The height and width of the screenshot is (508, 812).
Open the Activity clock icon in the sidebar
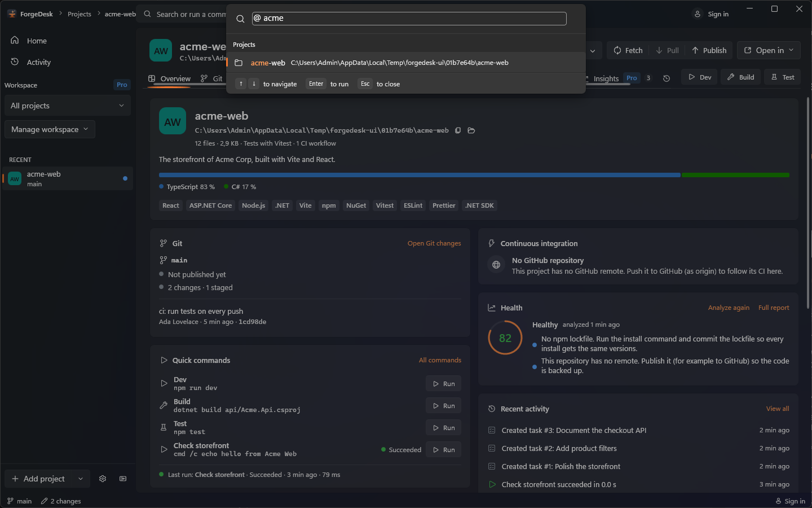(15, 62)
